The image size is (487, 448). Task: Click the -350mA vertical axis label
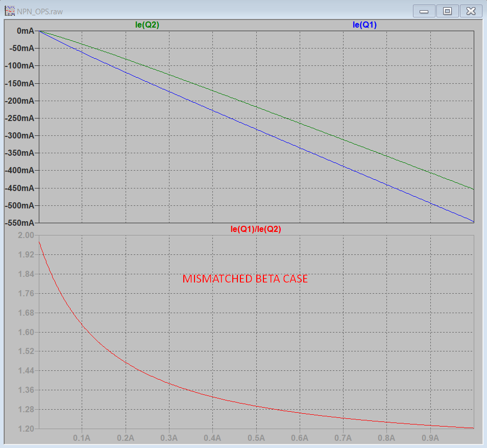pyautogui.click(x=19, y=153)
